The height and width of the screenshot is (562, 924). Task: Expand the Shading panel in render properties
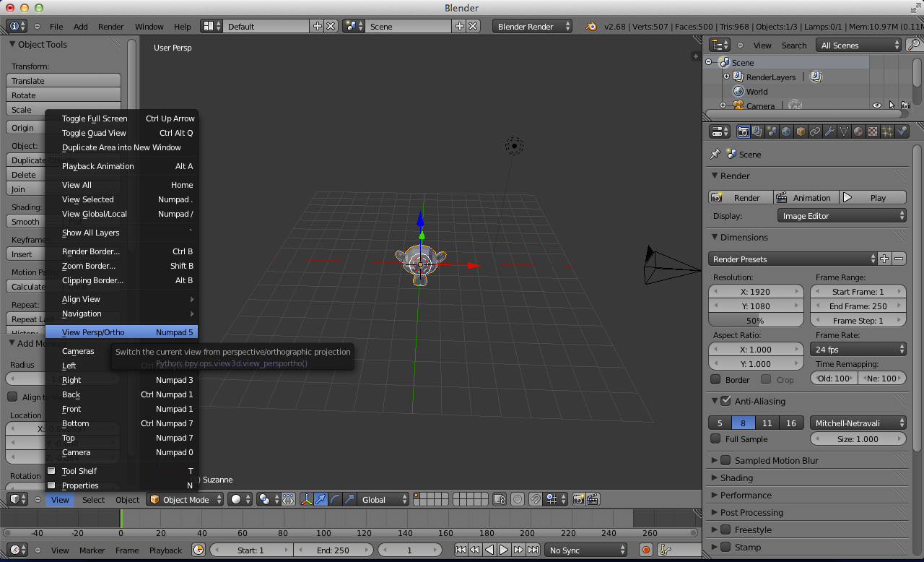(x=736, y=477)
